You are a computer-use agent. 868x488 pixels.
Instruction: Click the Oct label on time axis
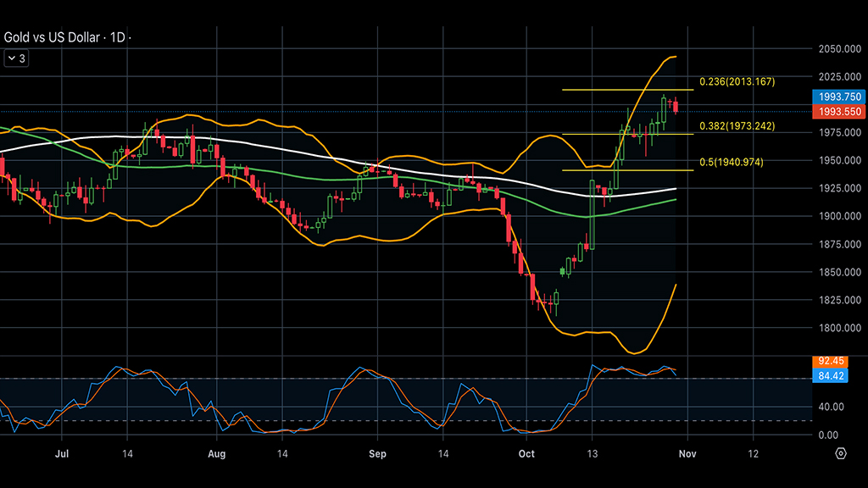pyautogui.click(x=526, y=454)
